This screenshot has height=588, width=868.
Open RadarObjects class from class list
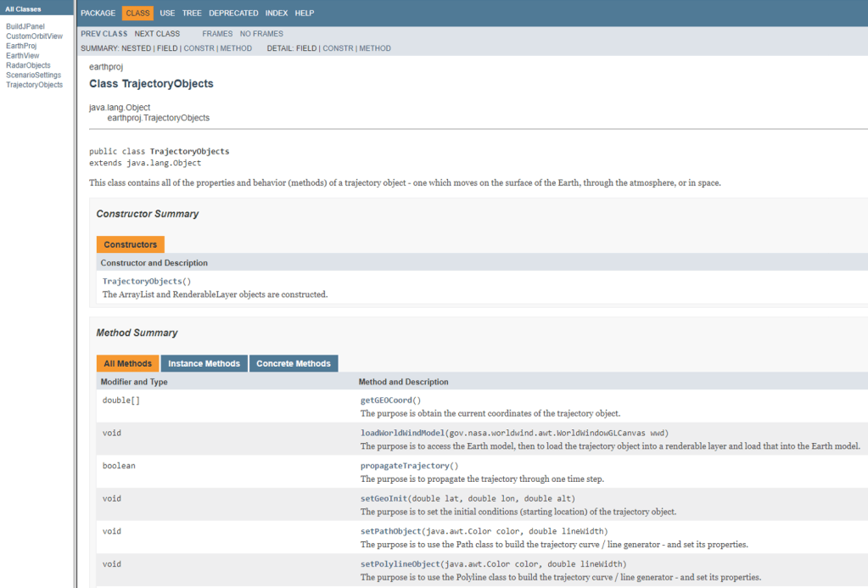point(28,65)
